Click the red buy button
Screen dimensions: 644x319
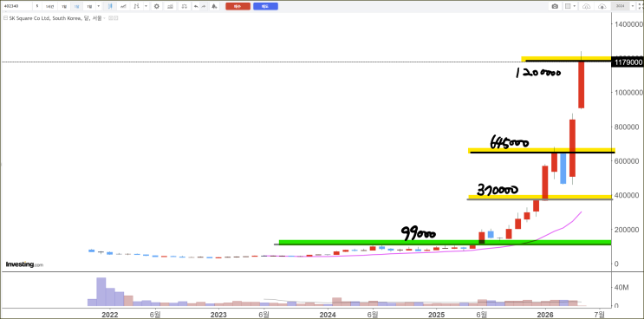coord(237,6)
